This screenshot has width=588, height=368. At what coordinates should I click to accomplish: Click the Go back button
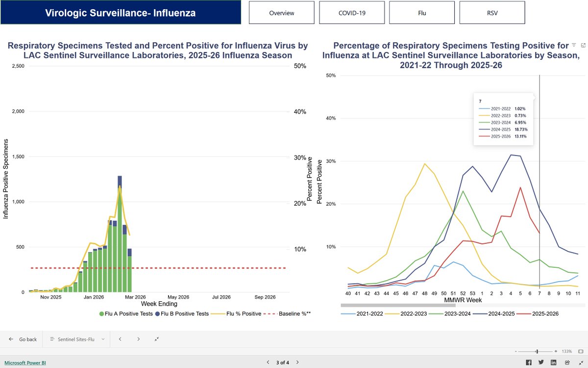tap(23, 339)
